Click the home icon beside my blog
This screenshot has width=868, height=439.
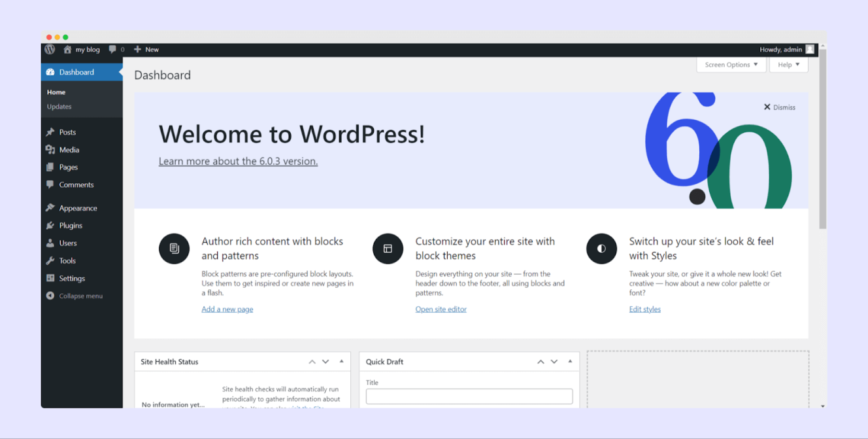click(x=67, y=49)
